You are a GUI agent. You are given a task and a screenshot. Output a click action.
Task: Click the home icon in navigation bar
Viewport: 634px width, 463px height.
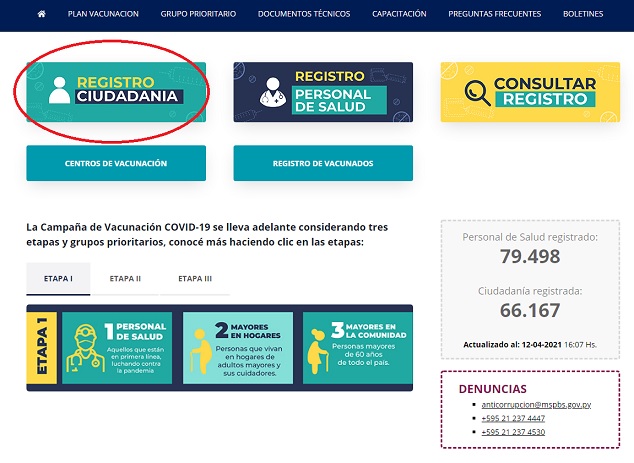coord(41,14)
